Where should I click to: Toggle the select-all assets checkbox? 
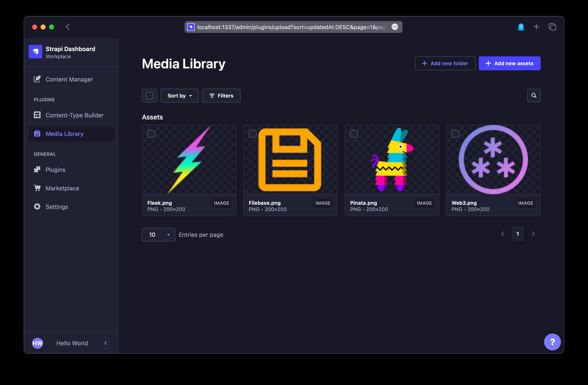(x=150, y=96)
